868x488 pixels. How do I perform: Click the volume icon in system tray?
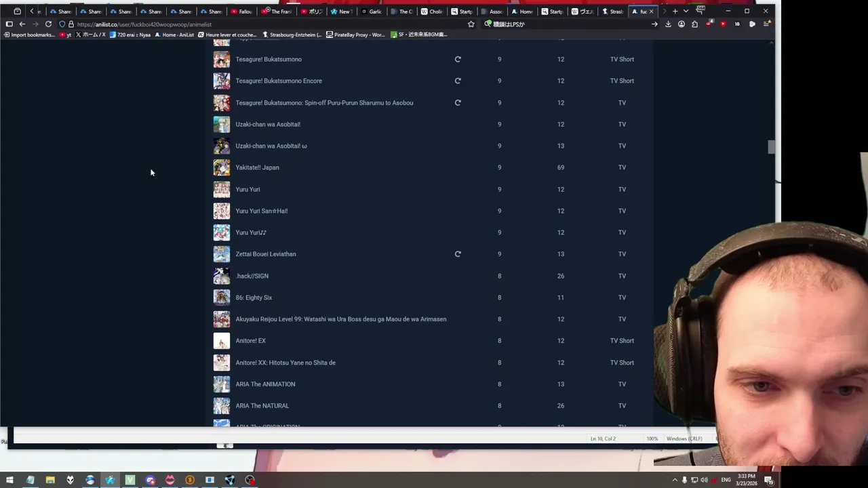pyautogui.click(x=705, y=480)
